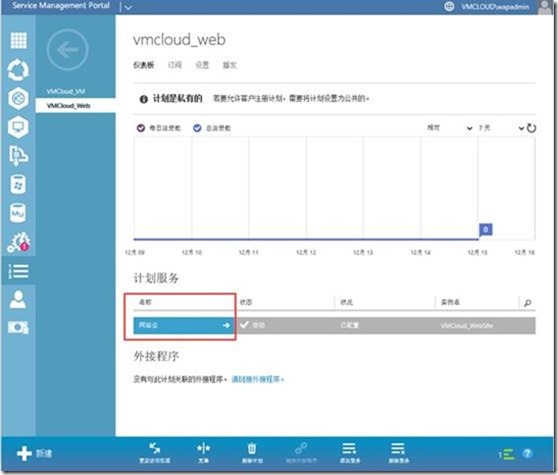Viewport: 558px width, 475px height.
Task: Click the Service Management Portal title
Action: pos(60,5)
